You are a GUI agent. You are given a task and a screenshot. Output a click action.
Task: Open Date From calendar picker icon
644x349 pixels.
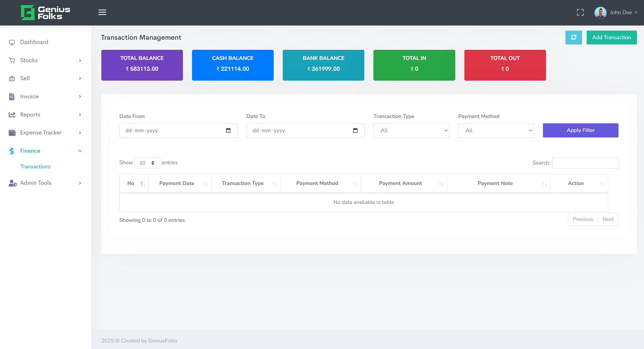tap(228, 130)
